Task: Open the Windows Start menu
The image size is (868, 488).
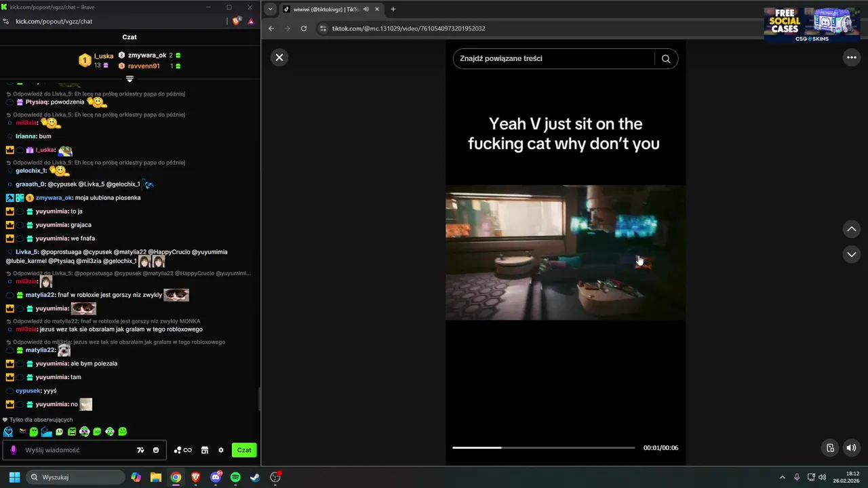Action: [14, 477]
